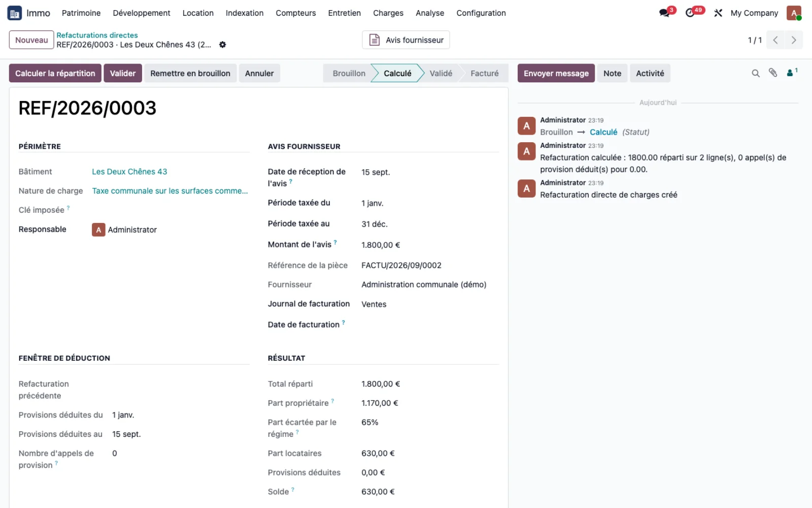Click the help mark beside Montant de l'avis
The height and width of the screenshot is (508, 812).
(335, 242)
